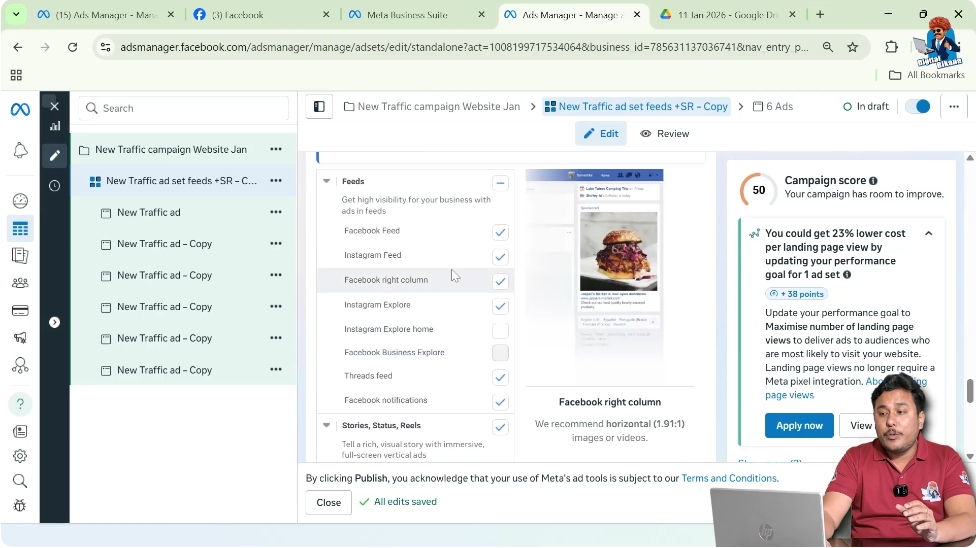Toggle the Feeds group checkbox
The image size is (976, 548).
[500, 183]
